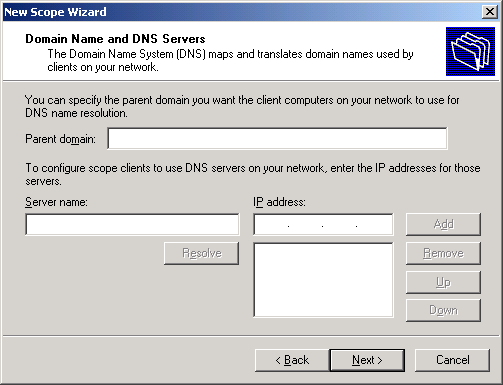Move entry with the Up button
This screenshot has height=385, width=503.
click(x=443, y=282)
